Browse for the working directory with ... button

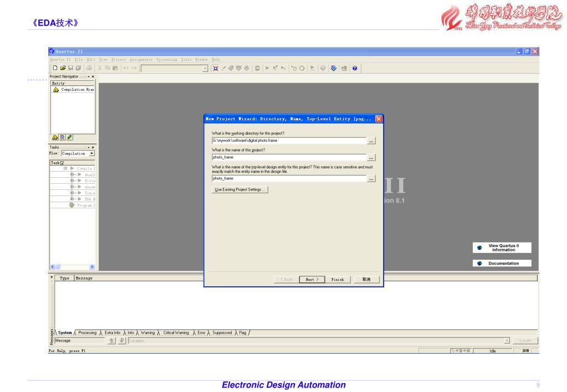(371, 141)
